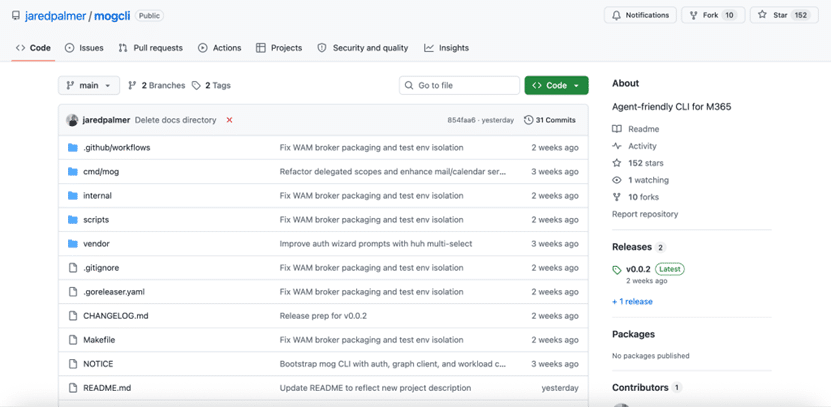Open the '+ 1 release' link
Image resolution: width=831 pixels, height=407 pixels.
[x=632, y=301]
